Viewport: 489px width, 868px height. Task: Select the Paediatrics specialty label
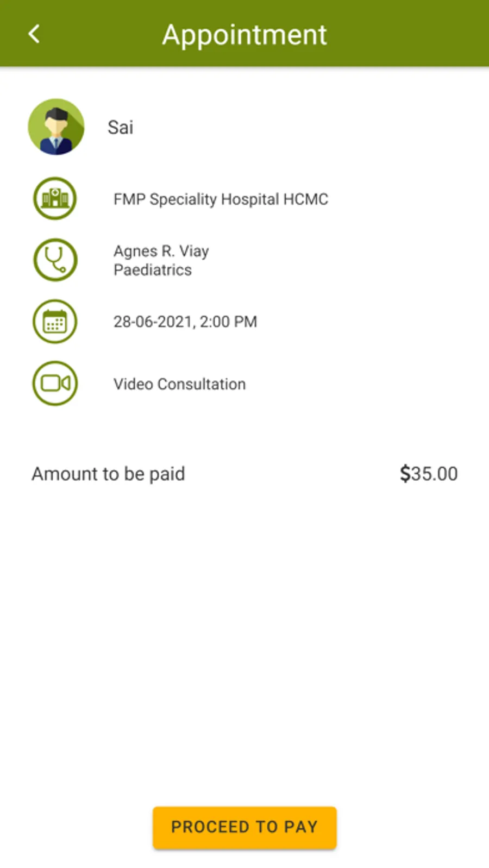pos(152,270)
